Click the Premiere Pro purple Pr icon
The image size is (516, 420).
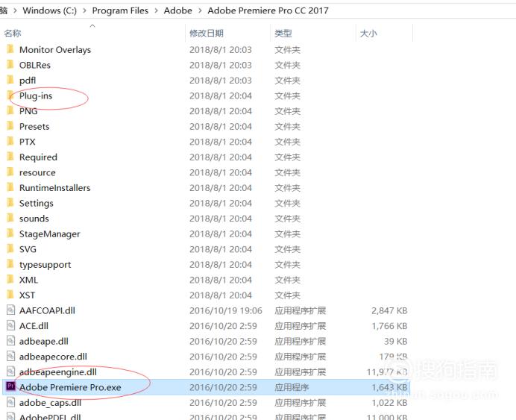[x=10, y=386]
